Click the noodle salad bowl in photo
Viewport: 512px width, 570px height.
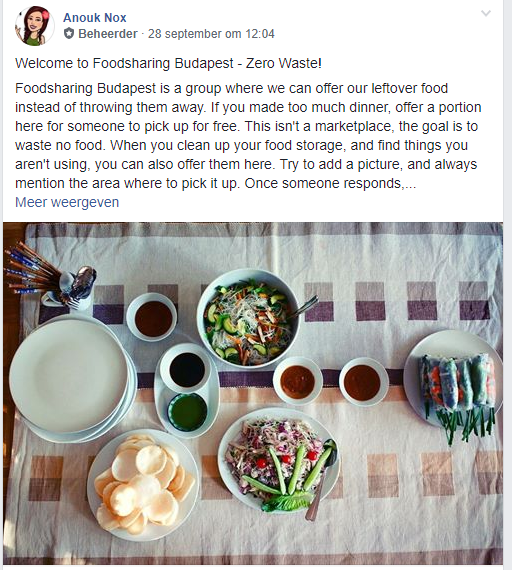click(x=248, y=319)
